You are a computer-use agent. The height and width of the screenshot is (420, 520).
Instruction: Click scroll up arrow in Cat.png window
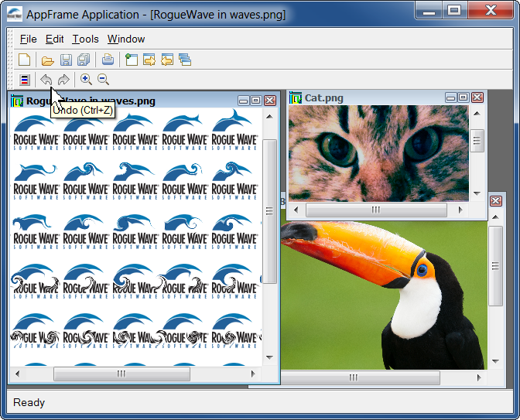[477, 114]
